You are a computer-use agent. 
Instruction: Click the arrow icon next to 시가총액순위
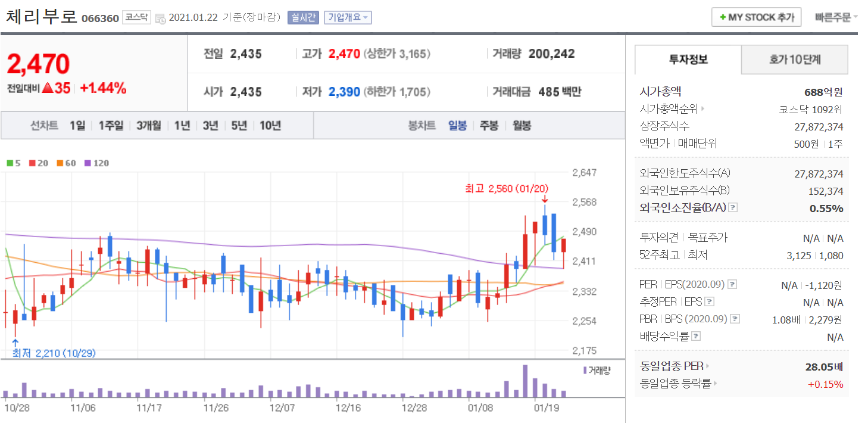click(x=702, y=109)
